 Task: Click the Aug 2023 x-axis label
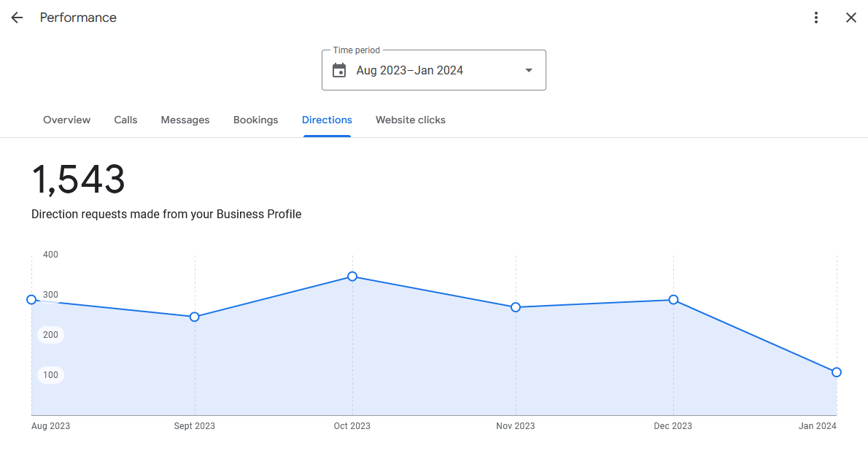tap(50, 426)
